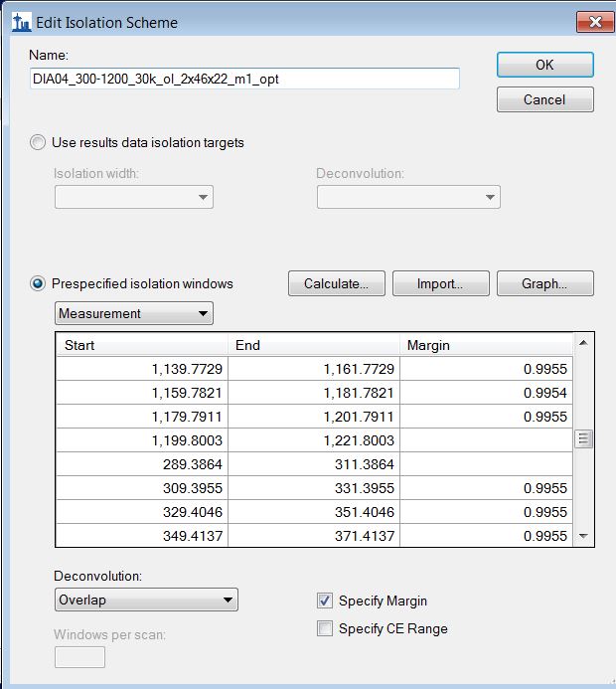Expand the Overlap deconvolution dropdown
This screenshot has height=689, width=616.
coord(146,600)
